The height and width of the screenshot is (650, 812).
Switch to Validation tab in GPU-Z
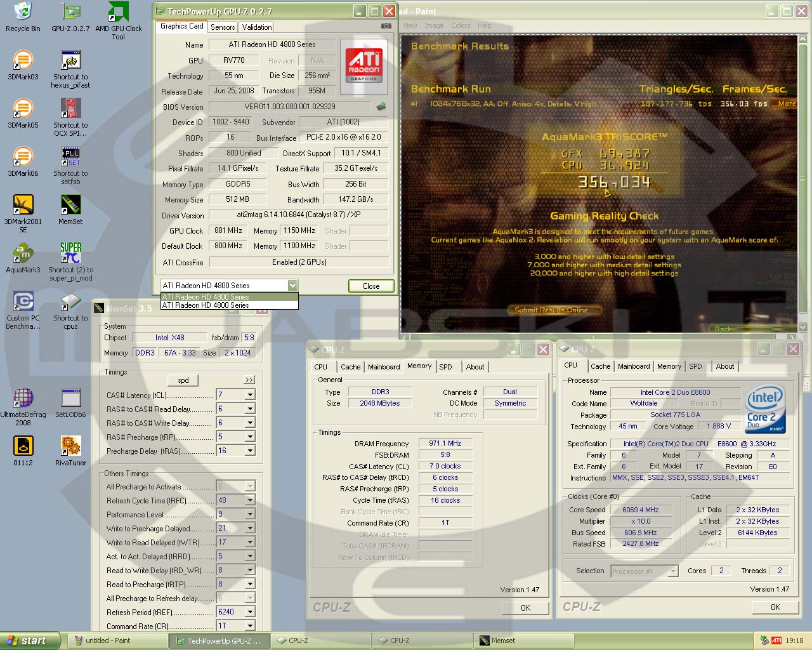tap(257, 27)
